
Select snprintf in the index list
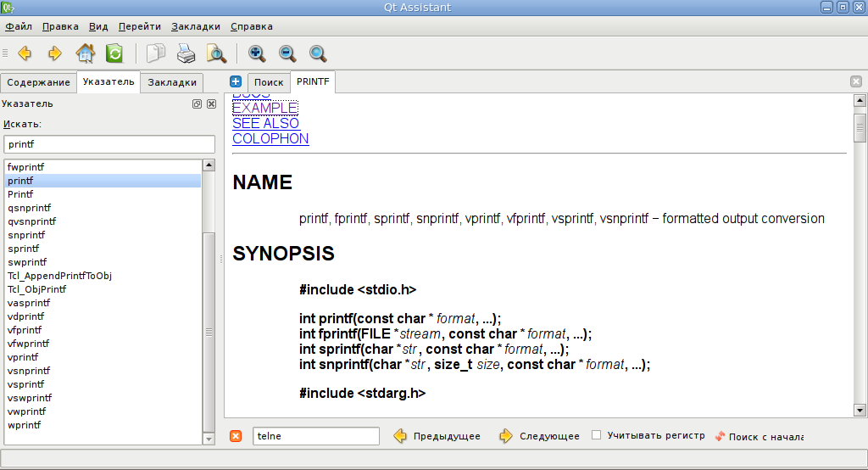pos(103,235)
